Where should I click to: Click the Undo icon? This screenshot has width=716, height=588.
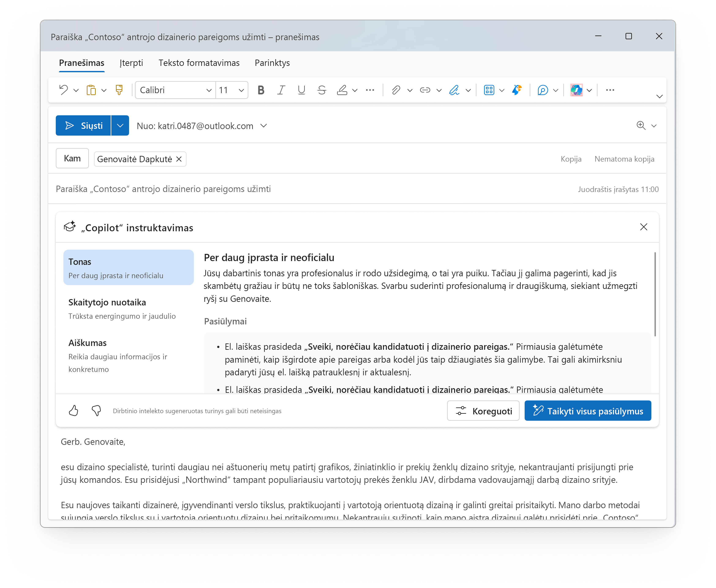pos(63,90)
